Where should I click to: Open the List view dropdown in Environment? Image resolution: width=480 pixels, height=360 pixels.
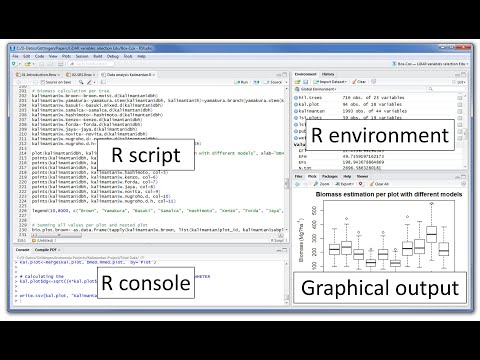[459, 82]
